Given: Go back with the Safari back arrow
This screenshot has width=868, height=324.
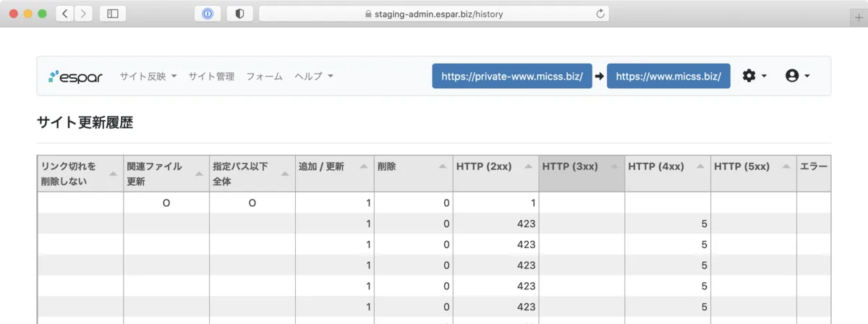Looking at the screenshot, I should point(64,14).
